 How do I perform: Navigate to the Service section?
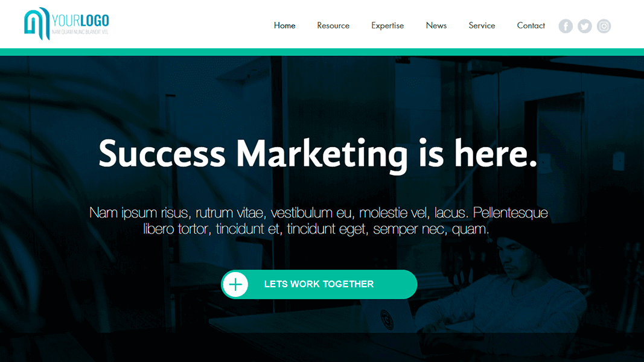coord(482,25)
